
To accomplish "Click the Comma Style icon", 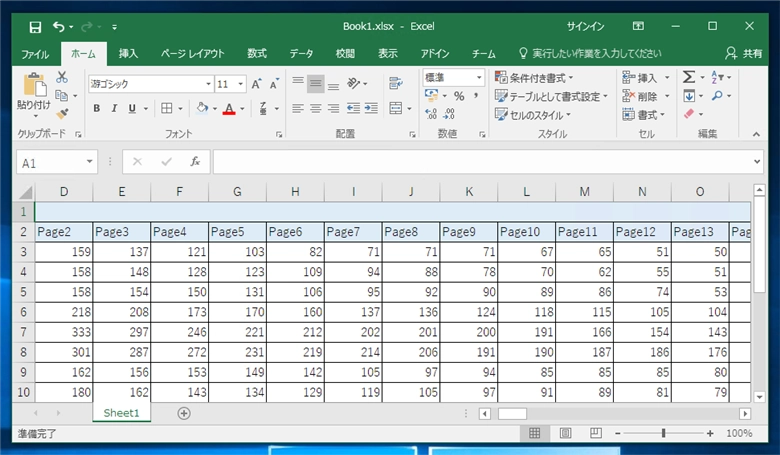I will [x=476, y=96].
